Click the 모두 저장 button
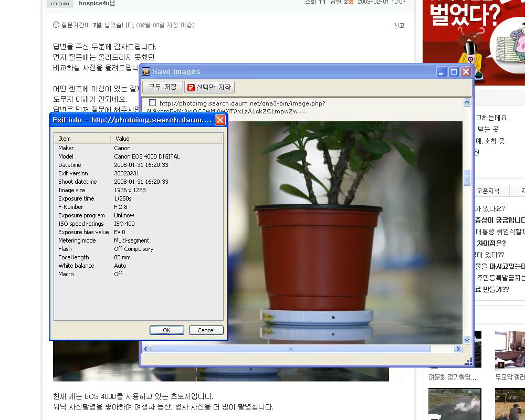The image size is (525, 420). (x=163, y=87)
